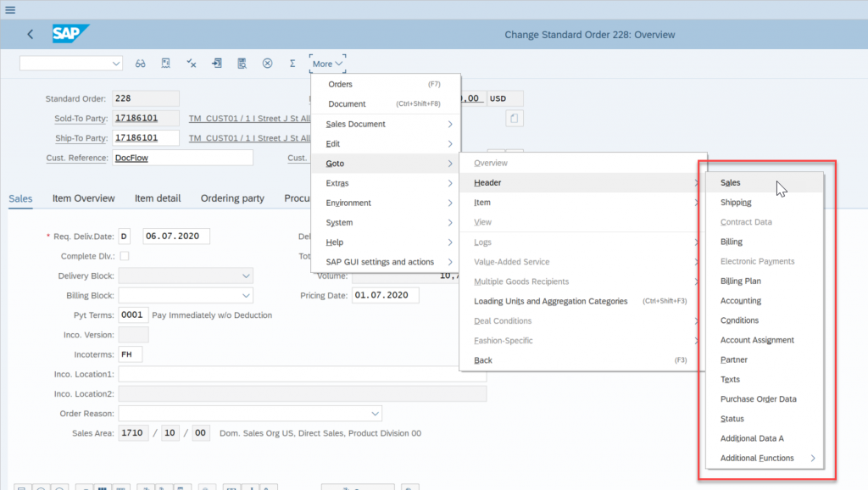Click the check-and-cross icon in the toolbar

(x=191, y=64)
